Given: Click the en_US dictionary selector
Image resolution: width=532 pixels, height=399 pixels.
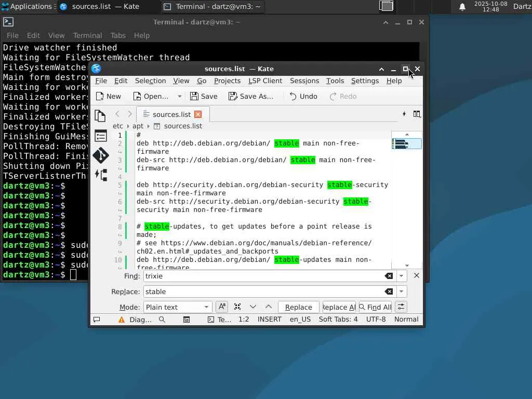Looking at the screenshot, I should pyautogui.click(x=300, y=320).
